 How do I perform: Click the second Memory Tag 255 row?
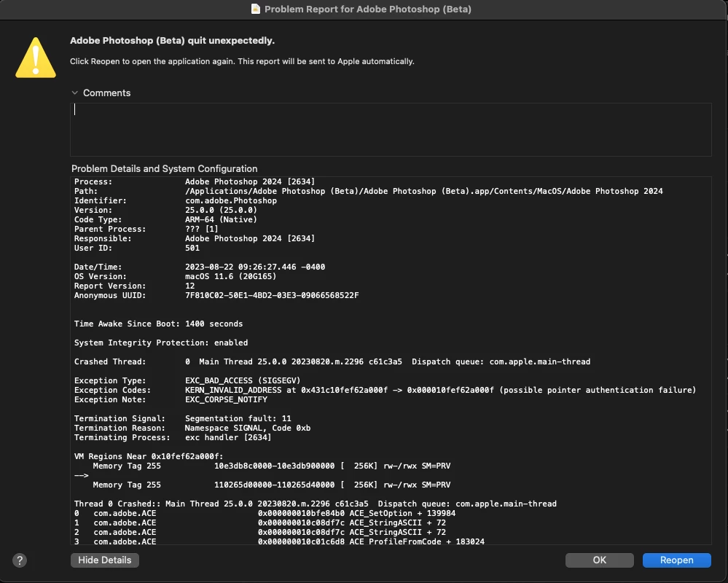[272, 485]
